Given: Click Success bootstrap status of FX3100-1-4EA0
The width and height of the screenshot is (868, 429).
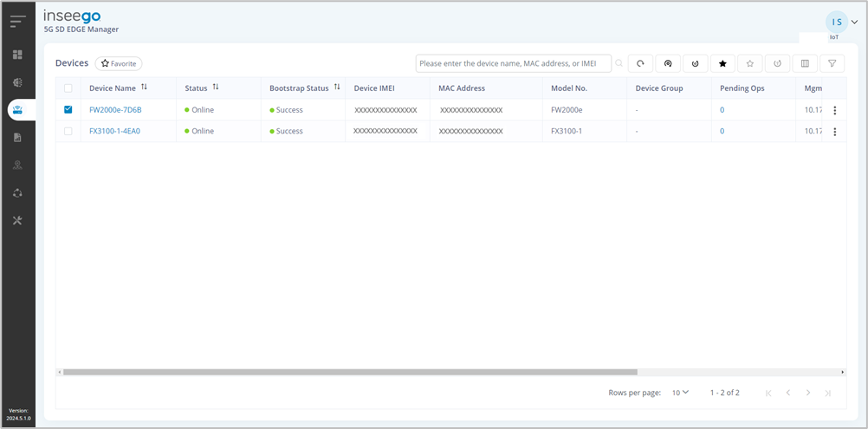Looking at the screenshot, I should click(286, 131).
